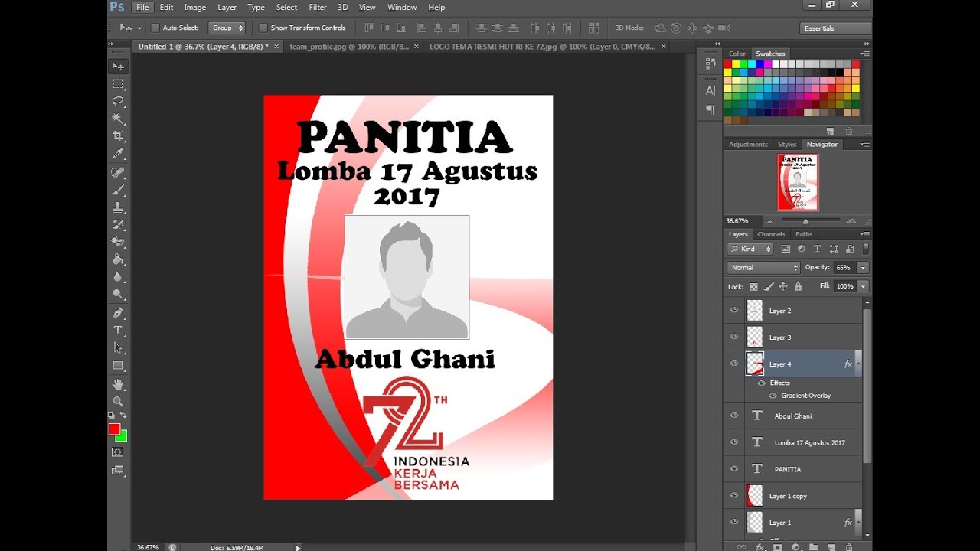Select the Paint Bucket tool
Image resolution: width=980 pixels, height=551 pixels.
click(x=118, y=259)
